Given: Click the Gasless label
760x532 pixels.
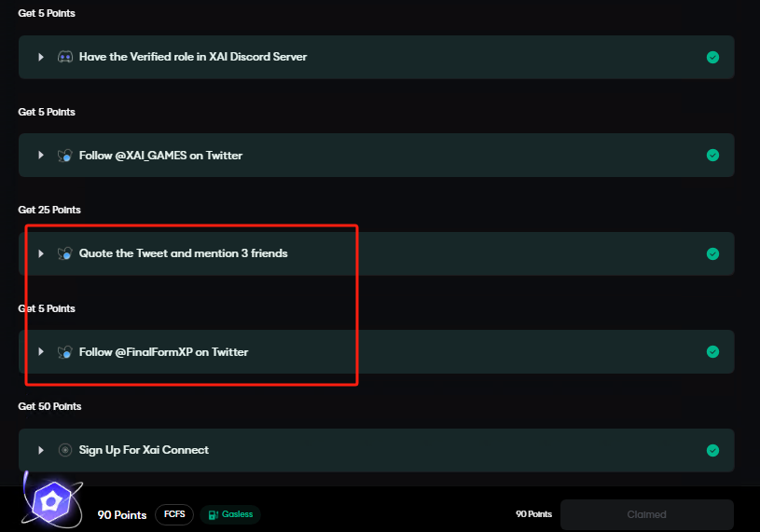Looking at the screenshot, I should 237,514.
